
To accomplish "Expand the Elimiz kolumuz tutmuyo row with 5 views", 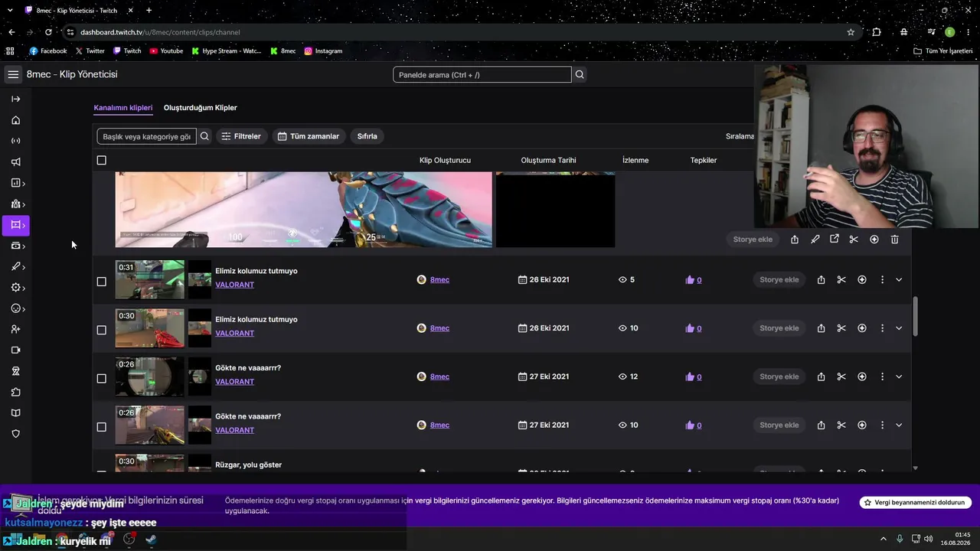I will (x=899, y=280).
